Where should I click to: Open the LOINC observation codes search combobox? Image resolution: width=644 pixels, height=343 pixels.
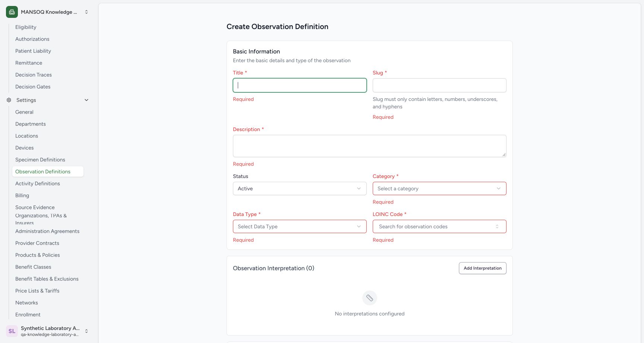pos(439,226)
